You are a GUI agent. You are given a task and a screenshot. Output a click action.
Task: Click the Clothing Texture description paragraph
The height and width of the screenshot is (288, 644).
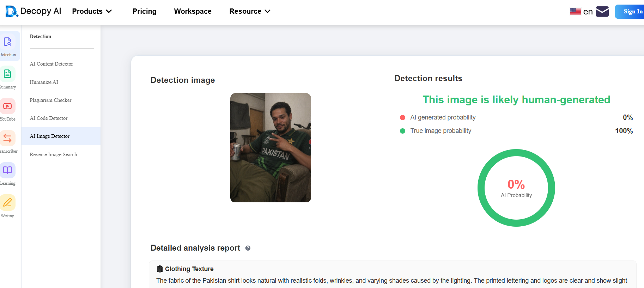[x=391, y=281]
